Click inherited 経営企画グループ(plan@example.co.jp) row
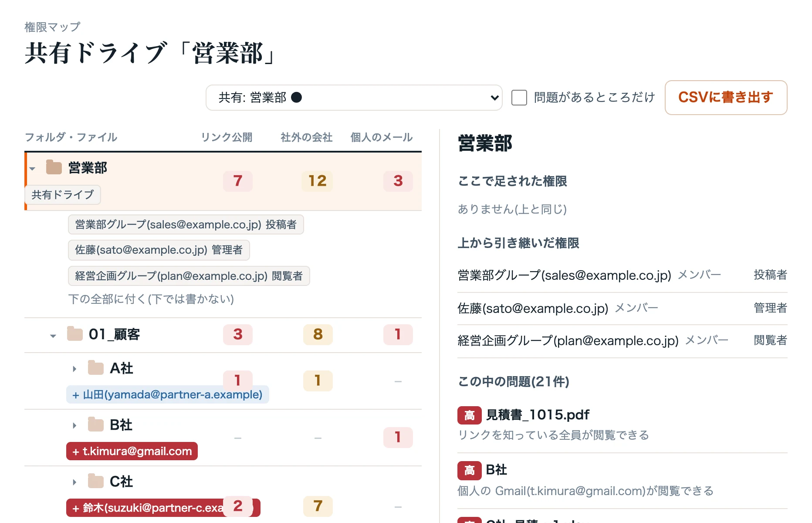The height and width of the screenshot is (523, 812). point(622,341)
